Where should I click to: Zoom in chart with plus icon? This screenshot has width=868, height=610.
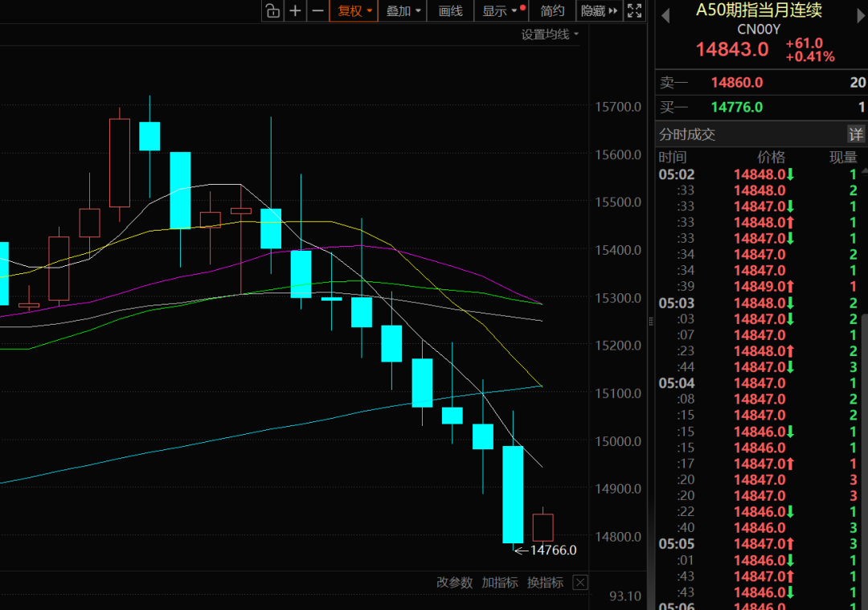(x=295, y=10)
